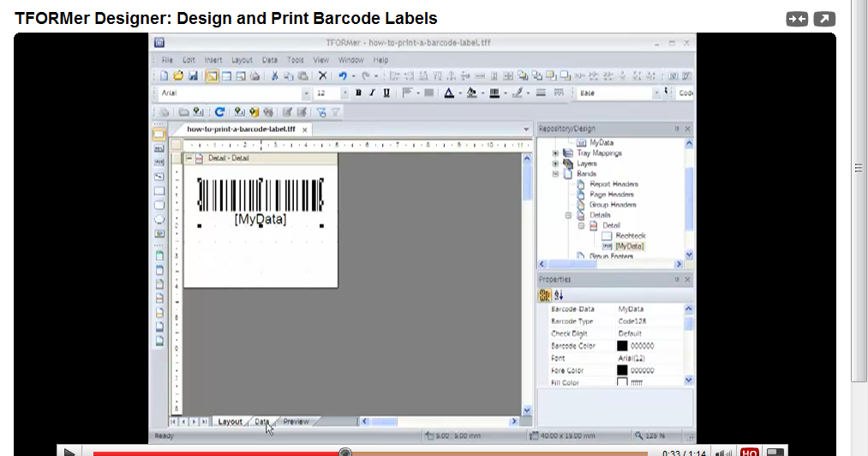Click the Fore Color black swatch
868x456 pixels.
(622, 370)
